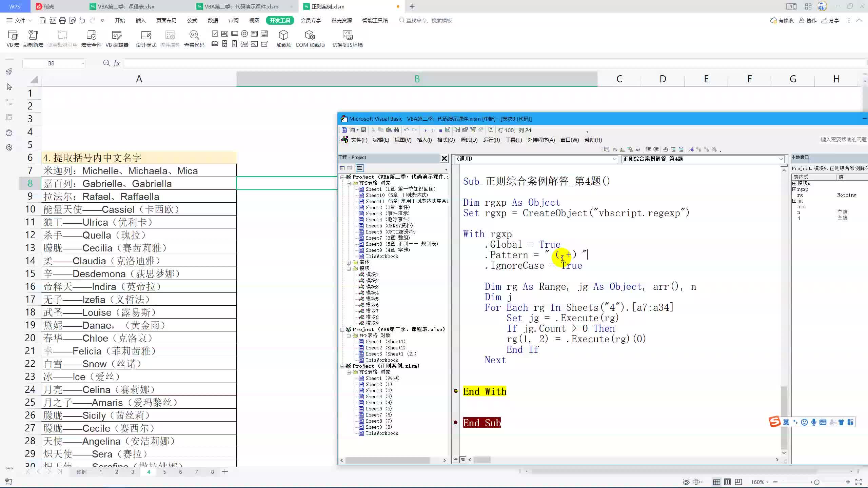Click the 分享 share button

[x=830, y=20]
